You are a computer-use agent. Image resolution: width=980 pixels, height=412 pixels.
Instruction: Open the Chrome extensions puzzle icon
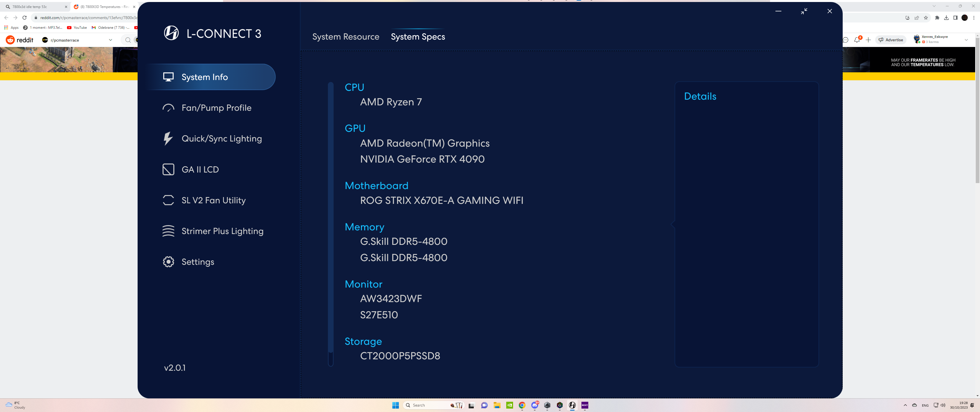[937, 17]
